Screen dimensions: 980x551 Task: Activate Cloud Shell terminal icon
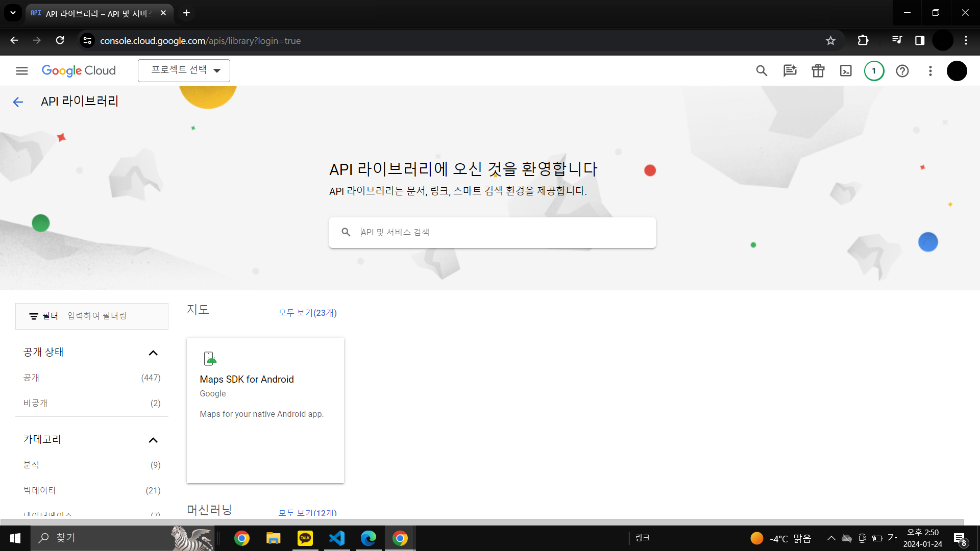(846, 71)
